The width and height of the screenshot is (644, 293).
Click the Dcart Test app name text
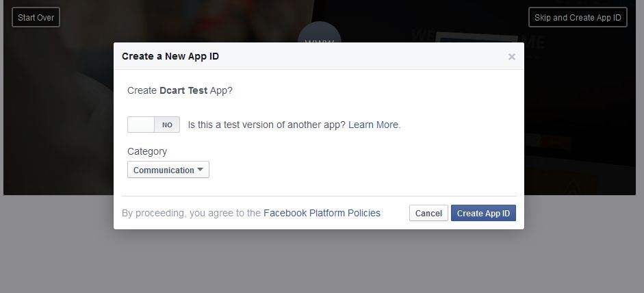pos(183,90)
